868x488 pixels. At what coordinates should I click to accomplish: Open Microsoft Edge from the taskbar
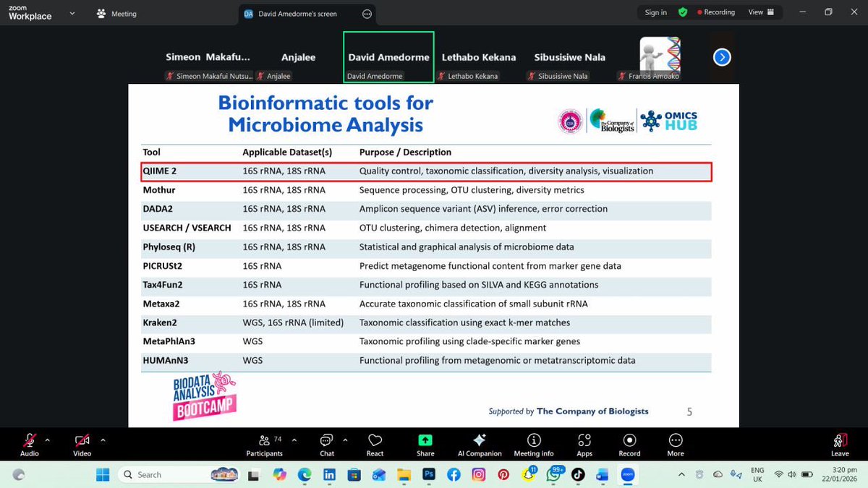coord(305,474)
